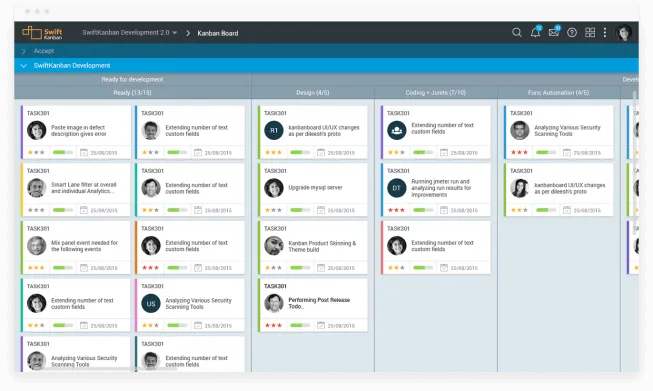The image size is (653, 391).
Task: Click the red star rating on Performing Post Release card
Action: [273, 325]
